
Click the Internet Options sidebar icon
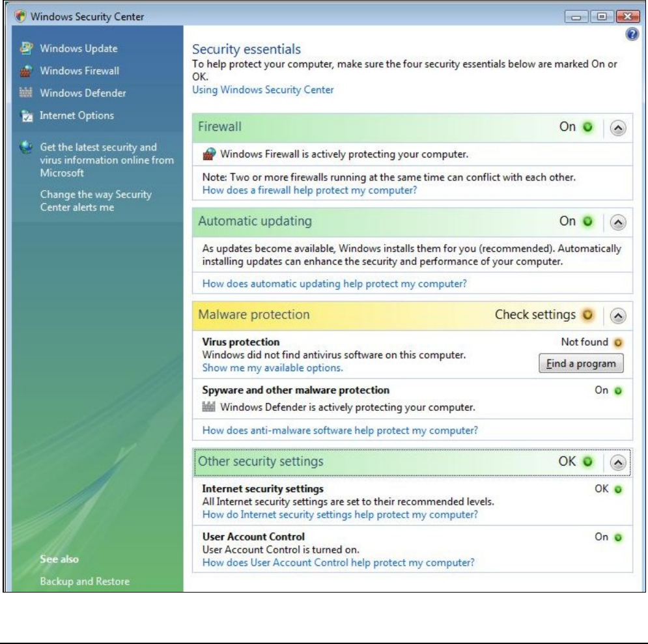27,116
